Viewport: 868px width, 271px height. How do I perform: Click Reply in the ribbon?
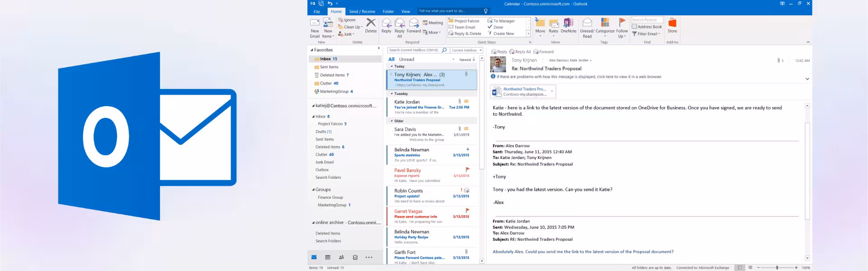[x=387, y=26]
